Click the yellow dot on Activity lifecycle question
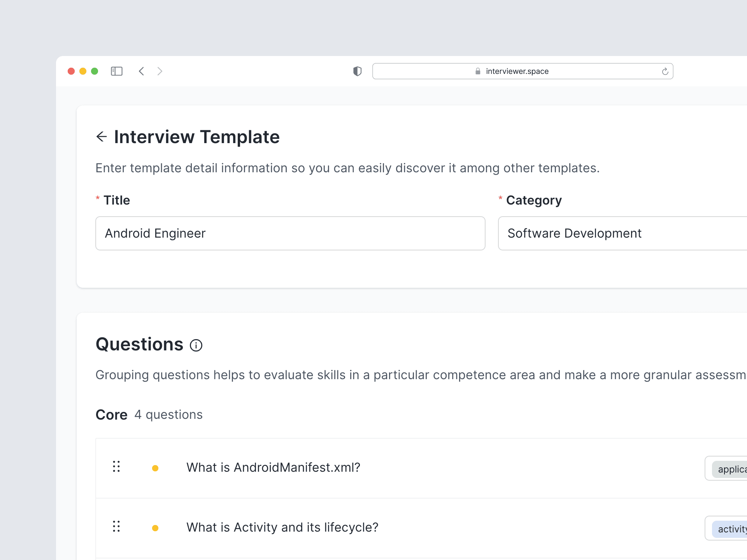Image resolution: width=747 pixels, height=560 pixels. click(155, 528)
